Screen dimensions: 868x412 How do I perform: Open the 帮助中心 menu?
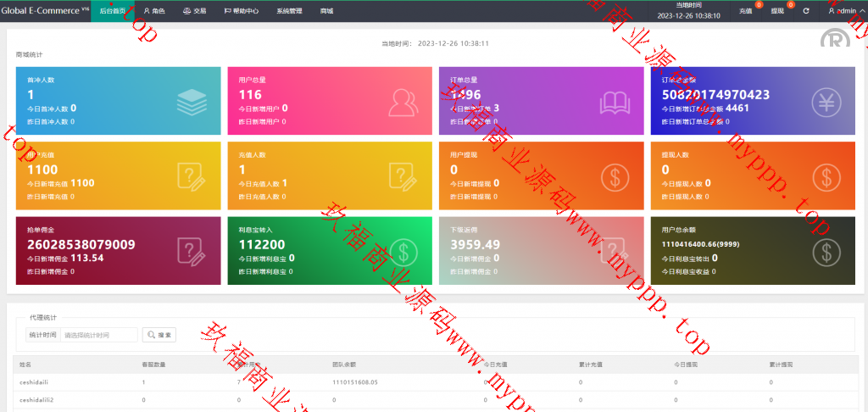(242, 11)
